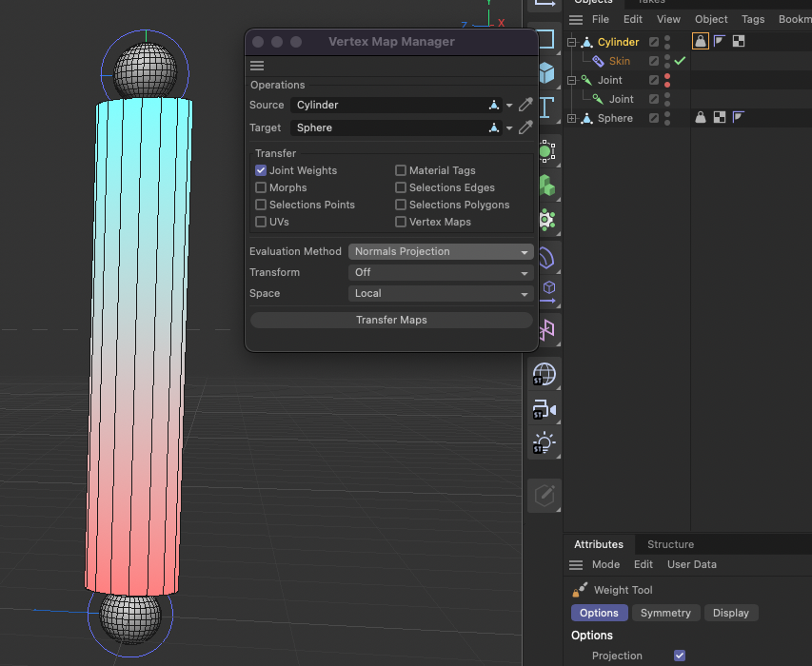812x666 pixels.
Task: Enable the Material Tags checkbox
Action: (x=401, y=170)
